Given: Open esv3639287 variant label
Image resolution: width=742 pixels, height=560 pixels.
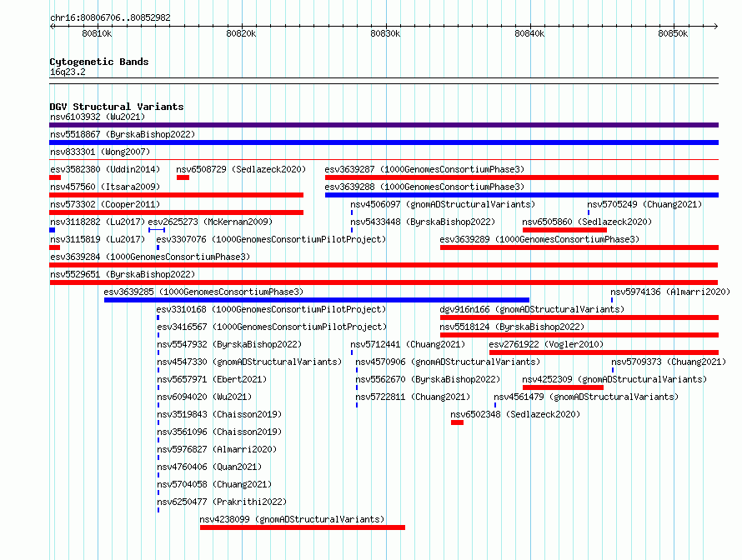Looking at the screenshot, I should click(424, 169).
